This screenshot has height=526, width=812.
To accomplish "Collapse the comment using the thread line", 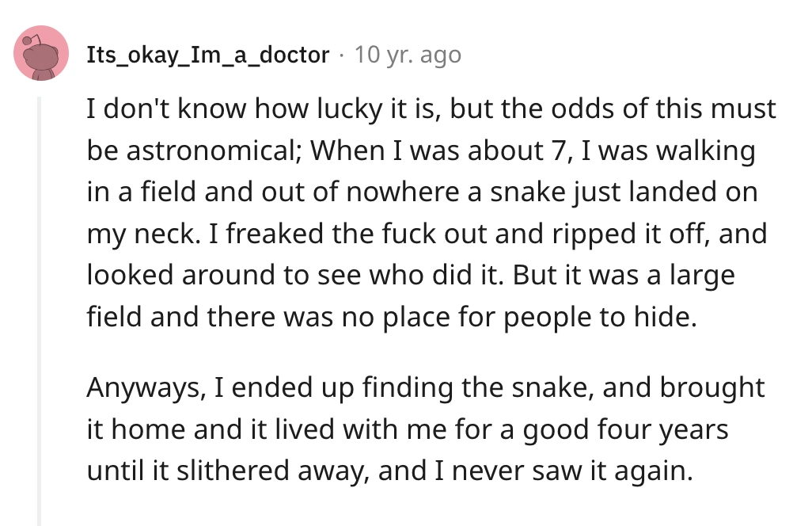I will coord(39,309).
